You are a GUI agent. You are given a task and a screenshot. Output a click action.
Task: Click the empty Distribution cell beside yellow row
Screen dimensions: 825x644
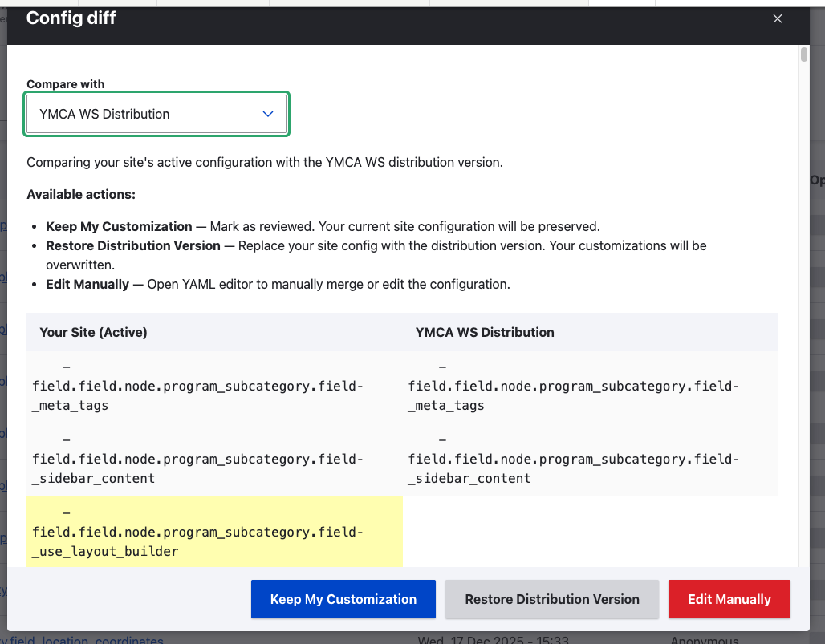[590, 532]
